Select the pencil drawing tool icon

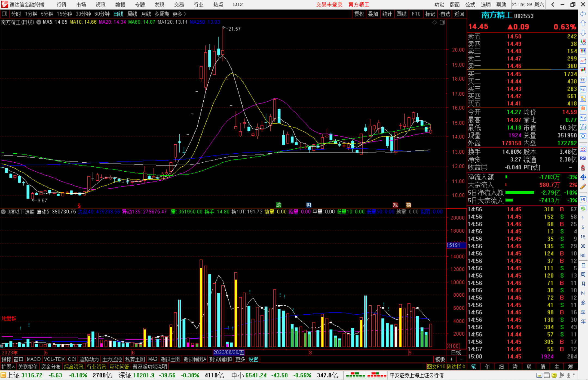(583, 187)
